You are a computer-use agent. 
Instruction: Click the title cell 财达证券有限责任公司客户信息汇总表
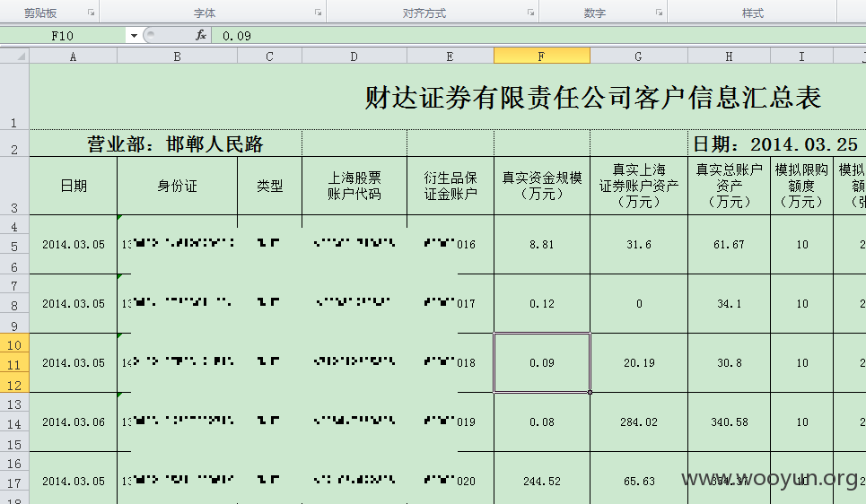[x=592, y=97]
